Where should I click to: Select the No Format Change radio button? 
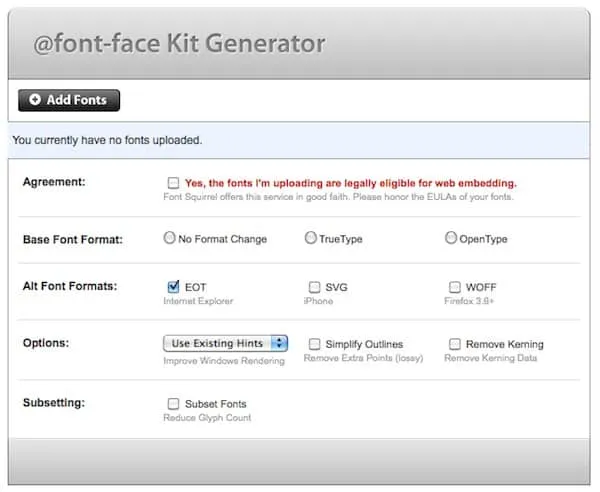[x=169, y=238]
